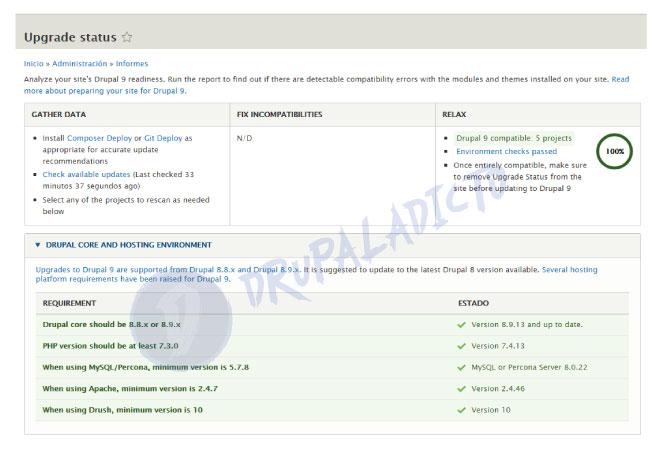The width and height of the screenshot is (668, 458).
Task: Click 'MySQL or Percona Server 8.0.22' status
Action: (529, 367)
